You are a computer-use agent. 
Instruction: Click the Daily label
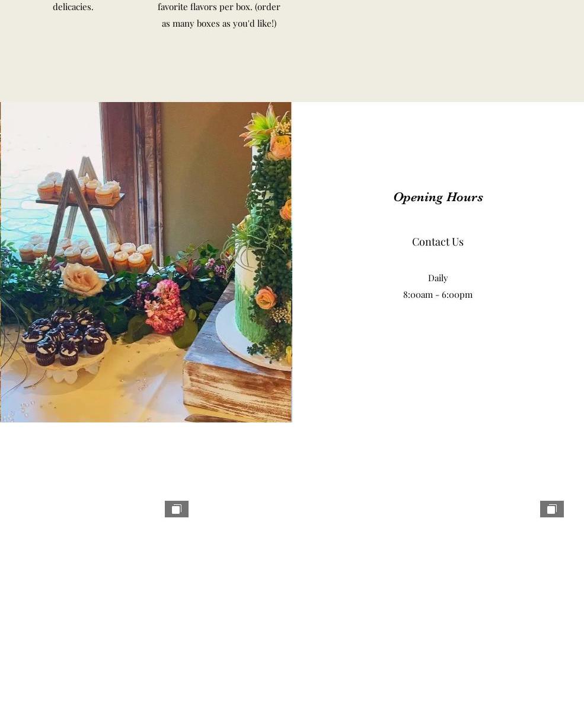click(438, 278)
